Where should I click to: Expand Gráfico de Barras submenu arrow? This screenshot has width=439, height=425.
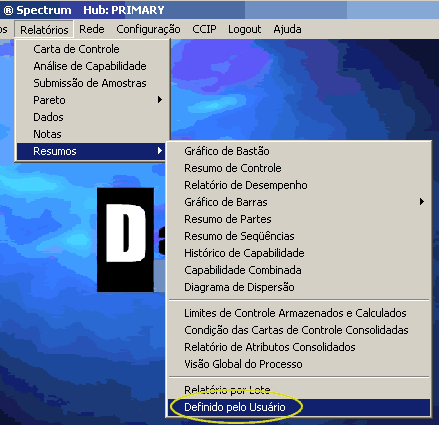pos(422,202)
